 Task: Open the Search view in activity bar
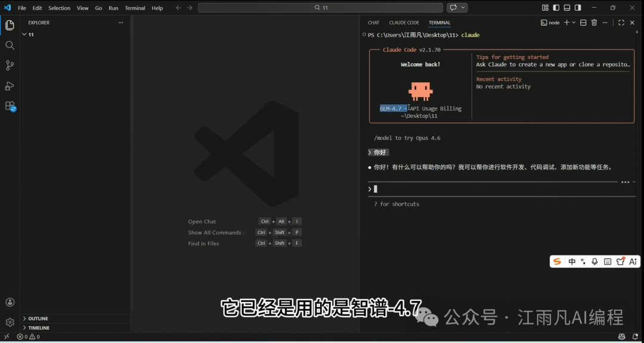pyautogui.click(x=10, y=45)
